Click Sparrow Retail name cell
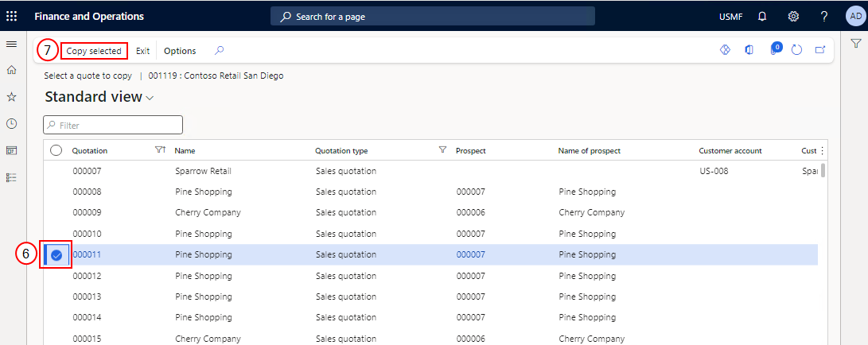Screen dimensions: 868x345 203,171
